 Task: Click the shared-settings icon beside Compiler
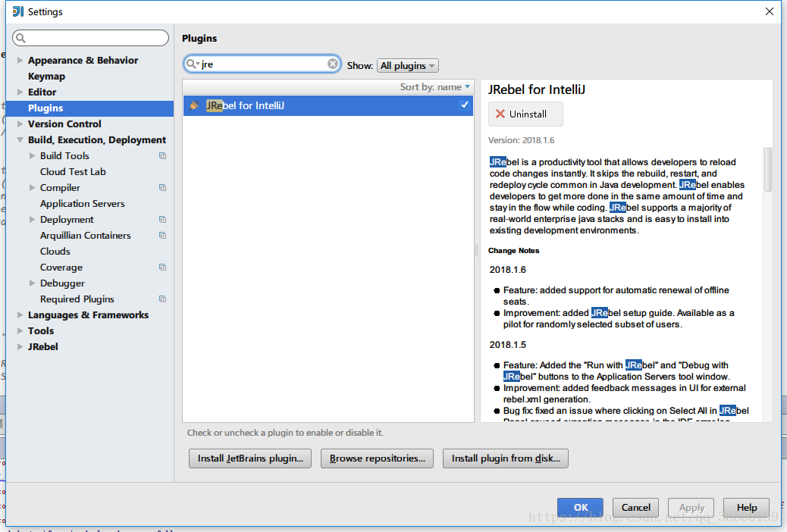[161, 187]
